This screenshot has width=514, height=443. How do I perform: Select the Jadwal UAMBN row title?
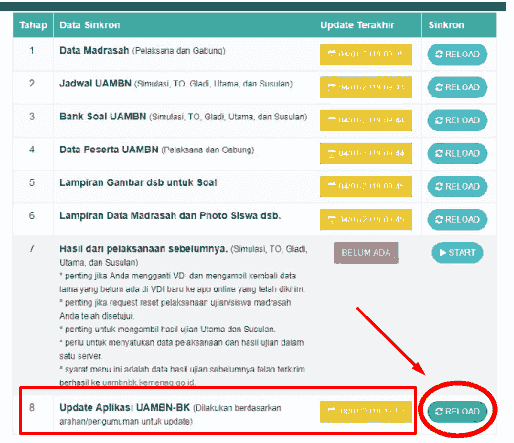tap(95, 83)
